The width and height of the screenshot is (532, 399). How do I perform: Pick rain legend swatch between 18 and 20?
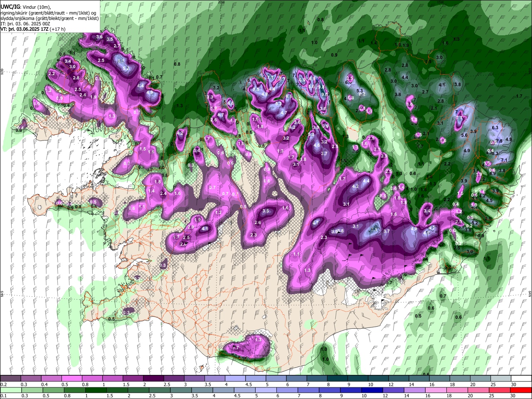pyautogui.click(x=458, y=390)
